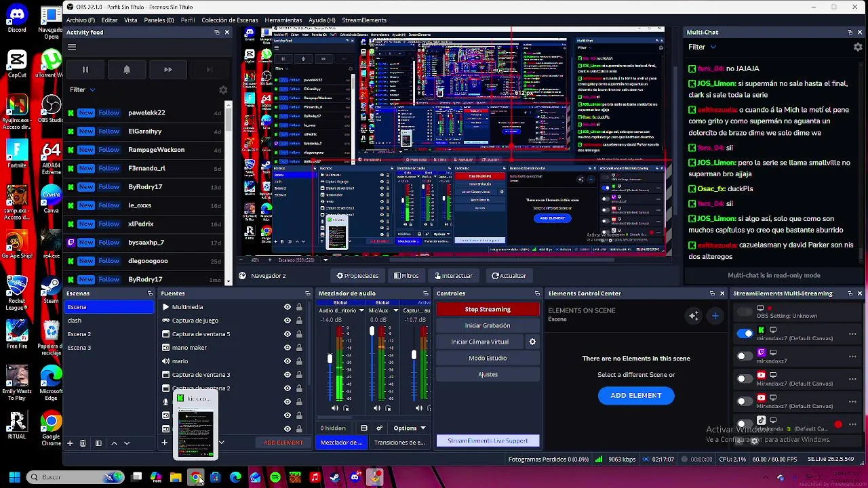Screen dimensions: 868x488
Task: Open the Vista menu
Action: click(x=131, y=20)
